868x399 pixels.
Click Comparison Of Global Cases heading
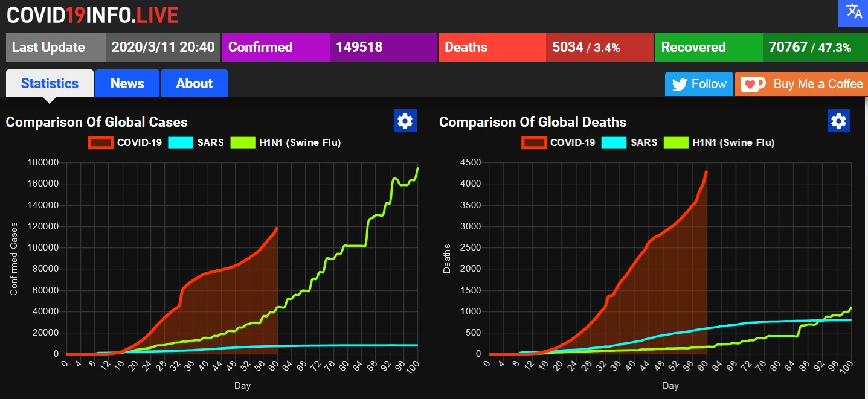click(x=97, y=122)
